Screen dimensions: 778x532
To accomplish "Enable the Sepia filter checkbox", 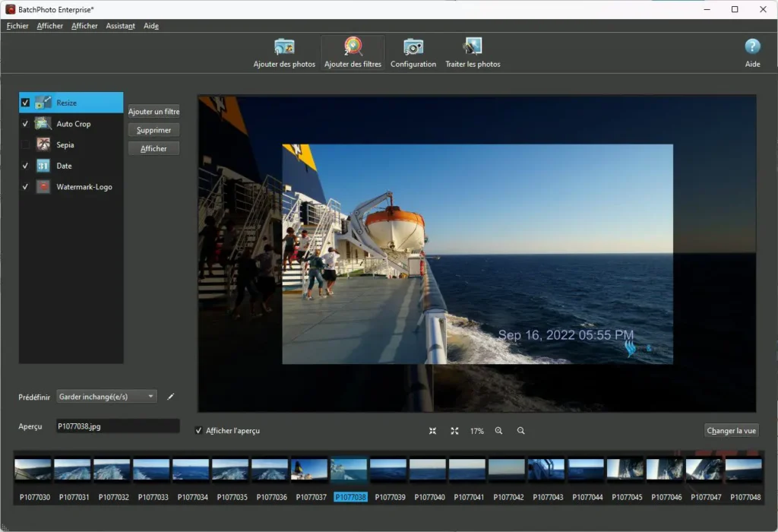I will (26, 144).
